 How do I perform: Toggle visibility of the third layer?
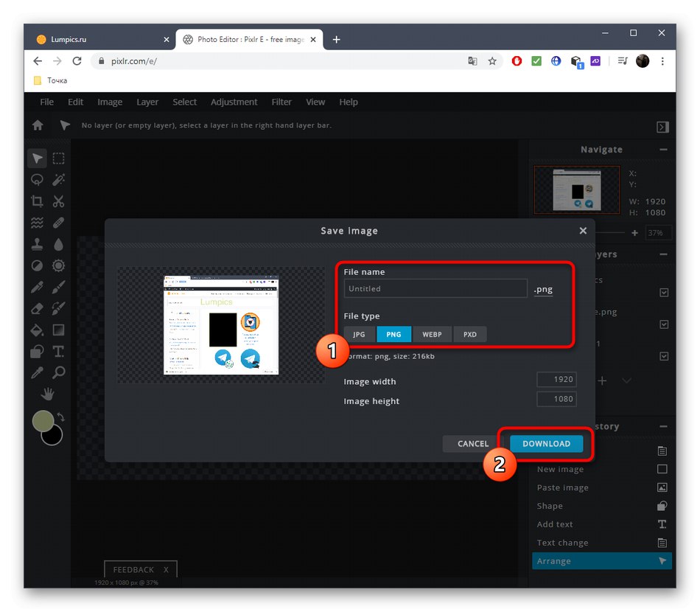[664, 356]
